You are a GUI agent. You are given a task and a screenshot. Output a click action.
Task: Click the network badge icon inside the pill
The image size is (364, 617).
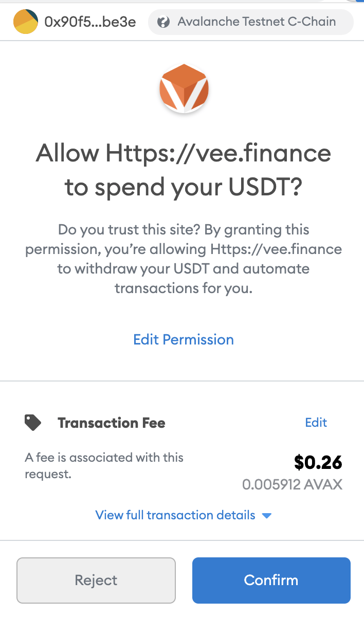click(164, 22)
